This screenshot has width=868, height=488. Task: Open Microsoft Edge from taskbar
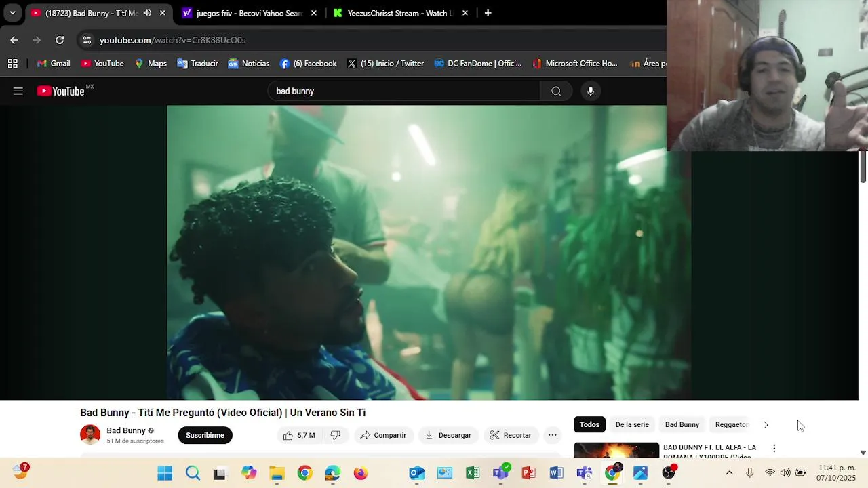pos(332,473)
